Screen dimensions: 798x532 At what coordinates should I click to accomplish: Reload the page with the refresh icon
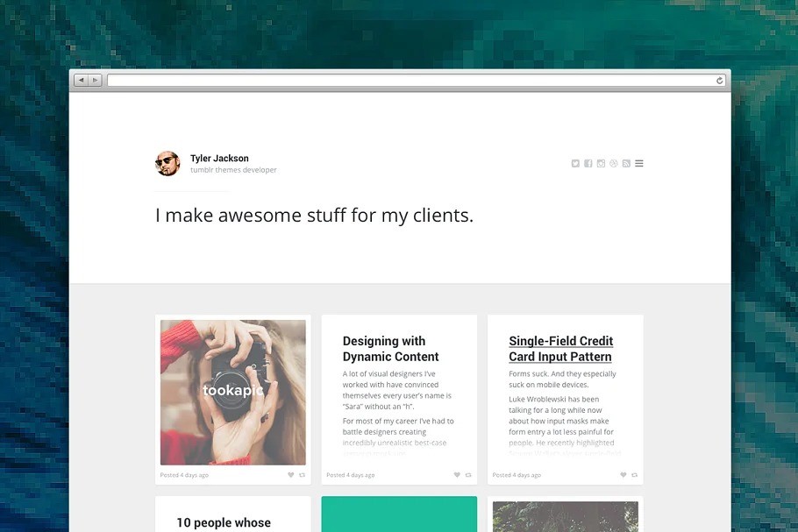pos(720,81)
